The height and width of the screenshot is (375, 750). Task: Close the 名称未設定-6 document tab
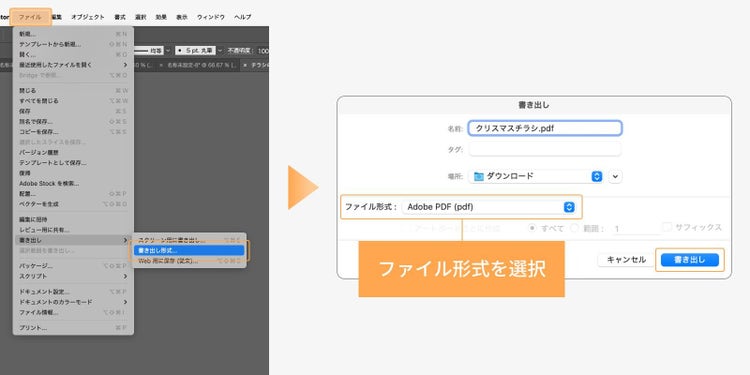pyautogui.click(x=162, y=65)
